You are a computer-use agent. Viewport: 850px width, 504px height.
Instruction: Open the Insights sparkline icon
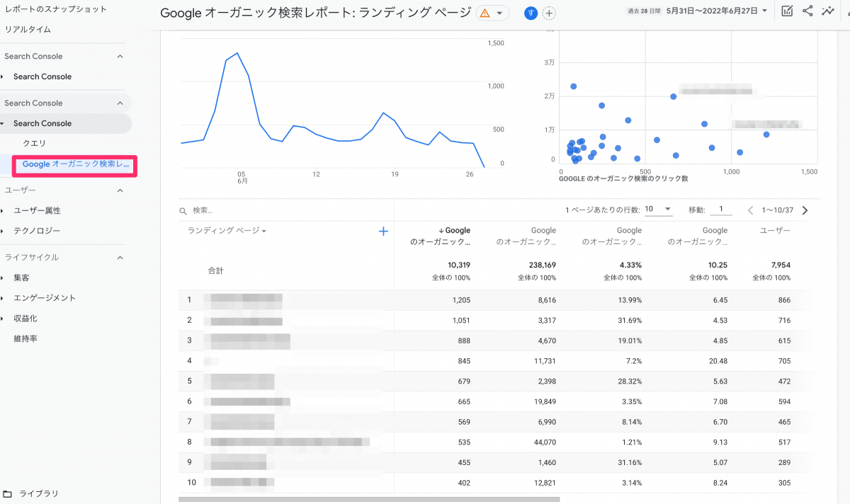pyautogui.click(x=827, y=11)
